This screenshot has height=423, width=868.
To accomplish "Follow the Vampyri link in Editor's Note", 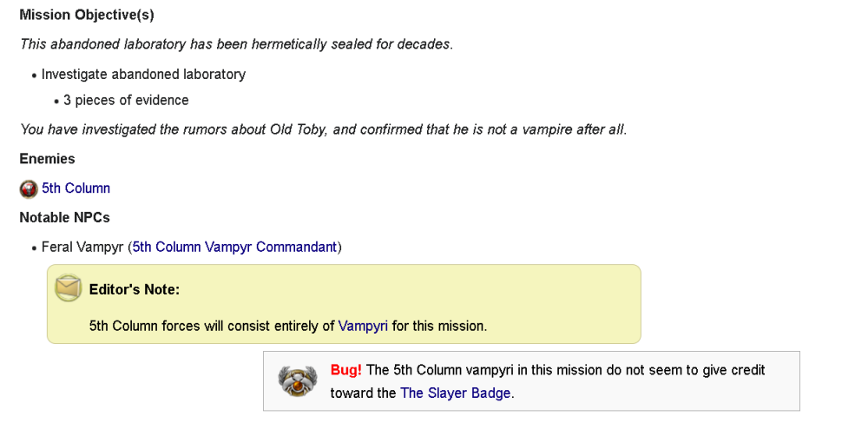I will coord(363,327).
